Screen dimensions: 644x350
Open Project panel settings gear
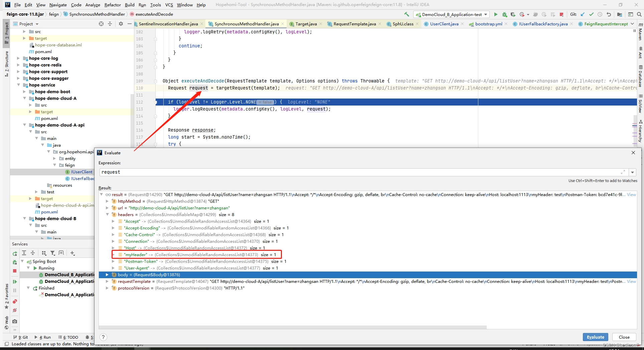tap(121, 24)
